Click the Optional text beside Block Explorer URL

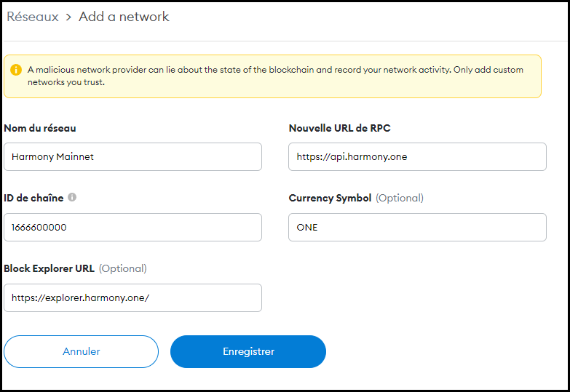point(122,268)
